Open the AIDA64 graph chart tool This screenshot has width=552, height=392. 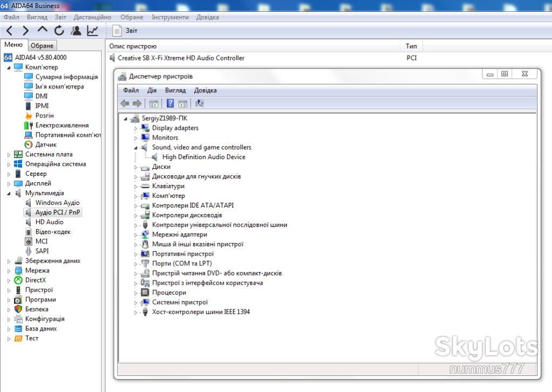pyautogui.click(x=93, y=31)
